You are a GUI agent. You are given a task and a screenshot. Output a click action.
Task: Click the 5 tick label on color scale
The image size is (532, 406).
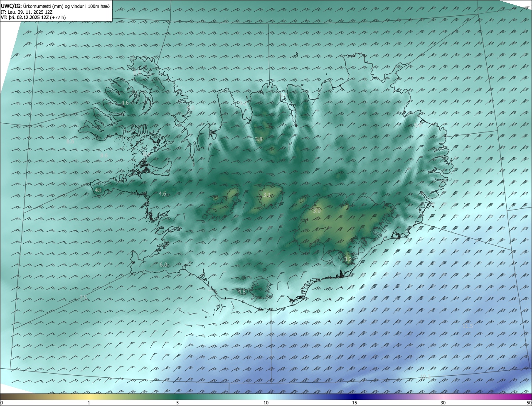[x=177, y=403]
